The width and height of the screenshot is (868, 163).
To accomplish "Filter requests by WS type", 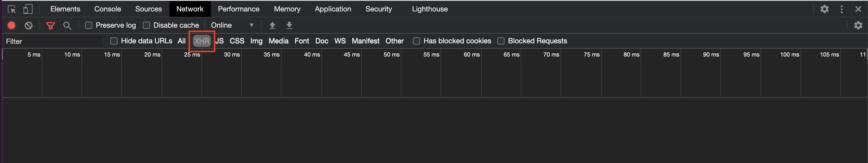I will click(340, 41).
